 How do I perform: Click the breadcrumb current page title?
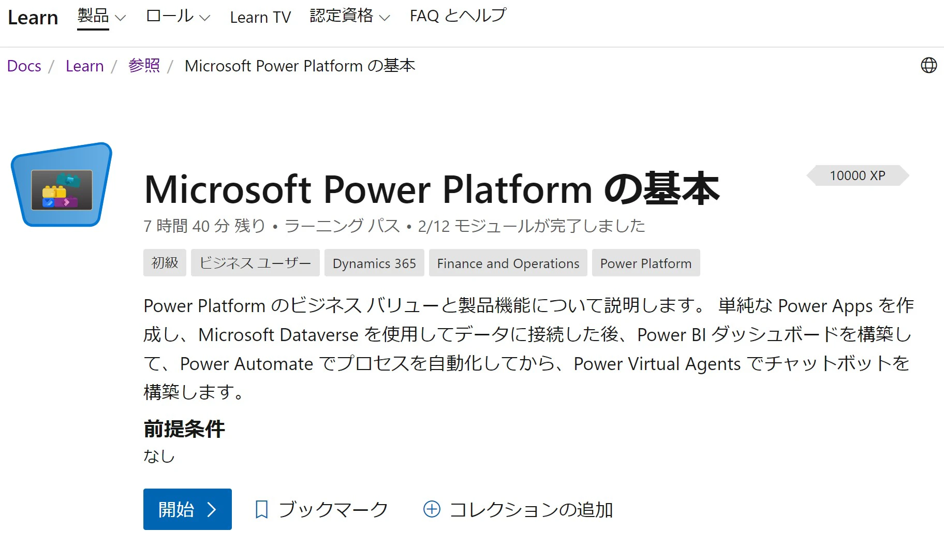pyautogui.click(x=300, y=66)
